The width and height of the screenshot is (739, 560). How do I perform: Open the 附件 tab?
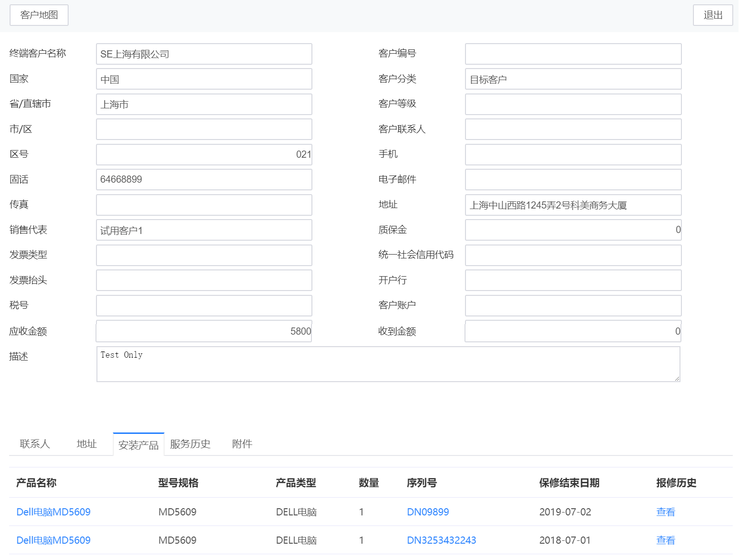[x=242, y=444]
